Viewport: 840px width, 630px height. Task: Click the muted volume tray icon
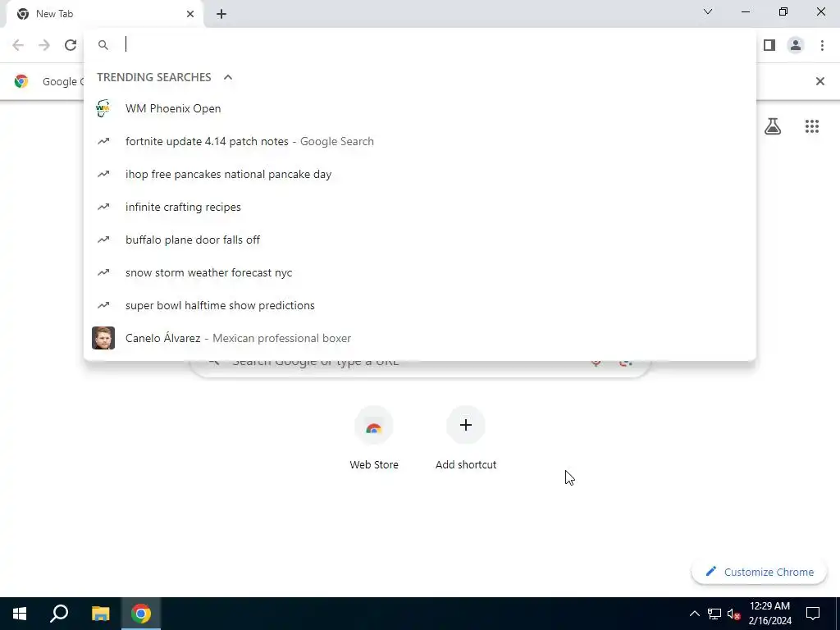coord(733,614)
